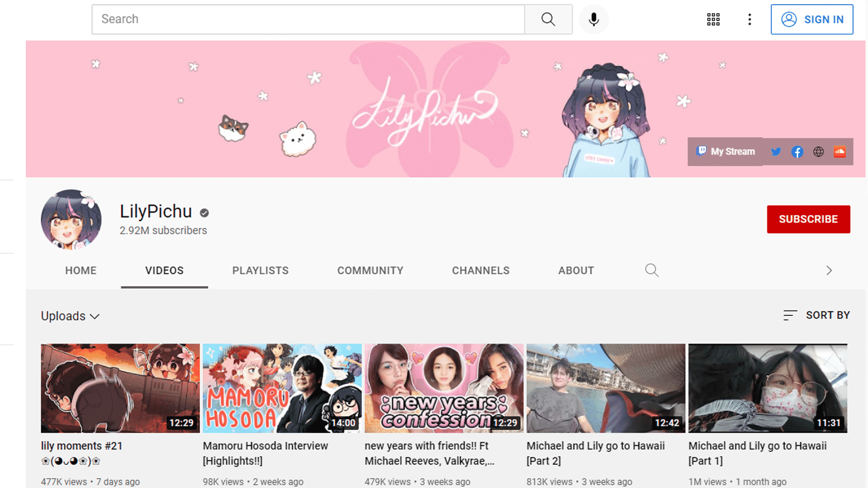This screenshot has height=488, width=868.
Task: Click the Sign In button
Action: [x=812, y=19]
